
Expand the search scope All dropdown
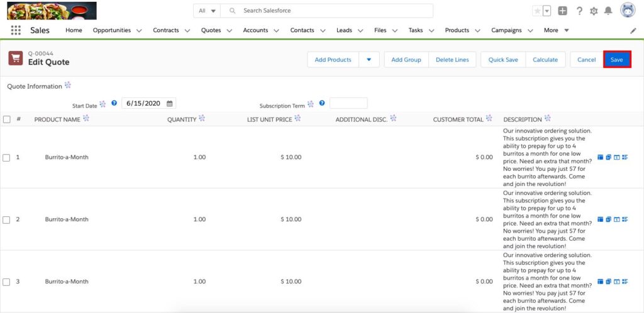coord(207,11)
